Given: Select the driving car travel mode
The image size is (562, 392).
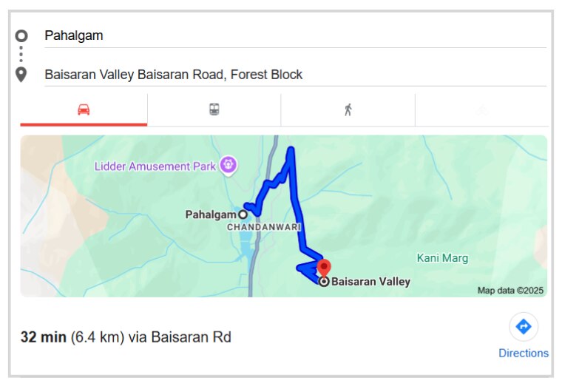Looking at the screenshot, I should coord(84,109).
